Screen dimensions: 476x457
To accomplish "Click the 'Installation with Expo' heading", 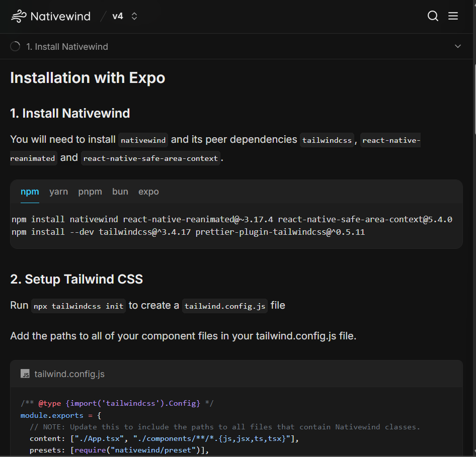I will click(88, 77).
